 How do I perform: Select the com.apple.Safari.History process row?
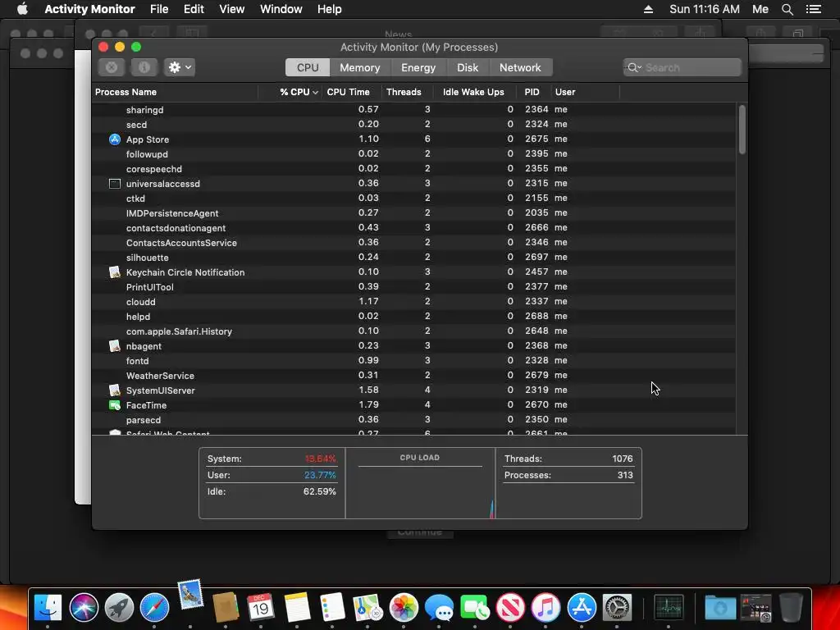coord(414,331)
